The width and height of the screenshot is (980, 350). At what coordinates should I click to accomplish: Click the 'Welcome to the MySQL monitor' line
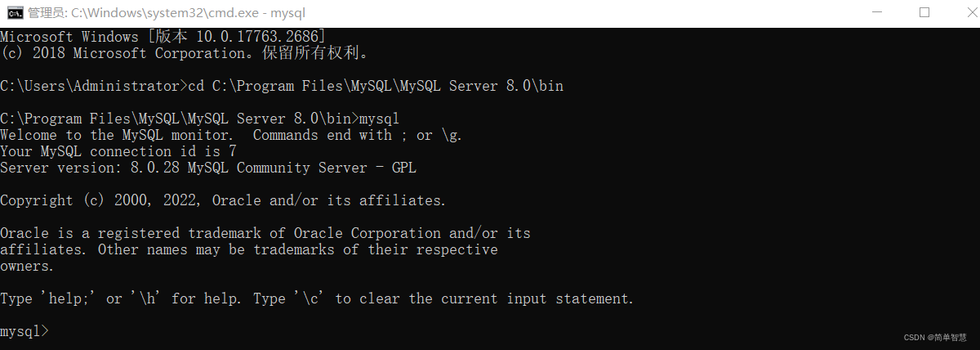coord(231,135)
